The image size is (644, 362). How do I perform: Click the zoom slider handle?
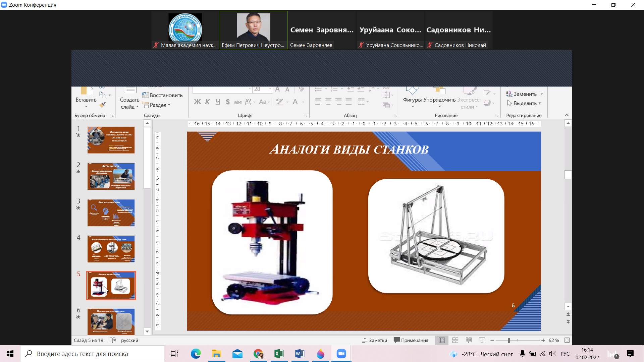[x=509, y=340]
